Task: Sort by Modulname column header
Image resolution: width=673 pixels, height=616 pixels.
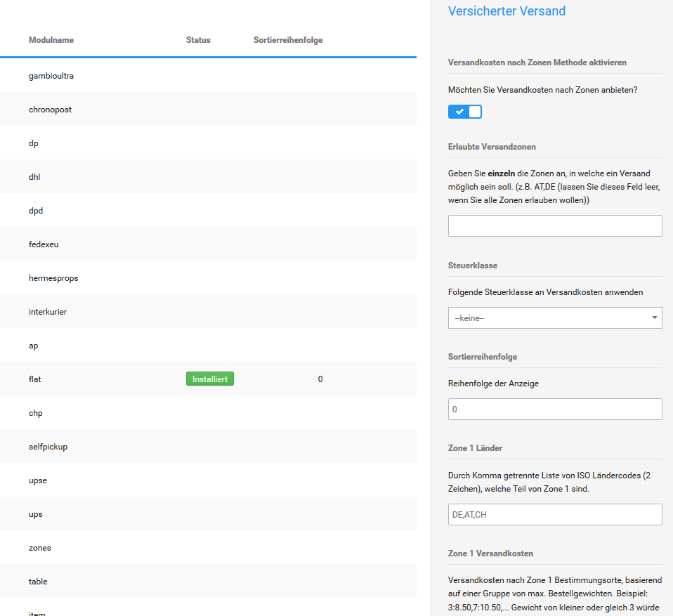Action: 51,40
